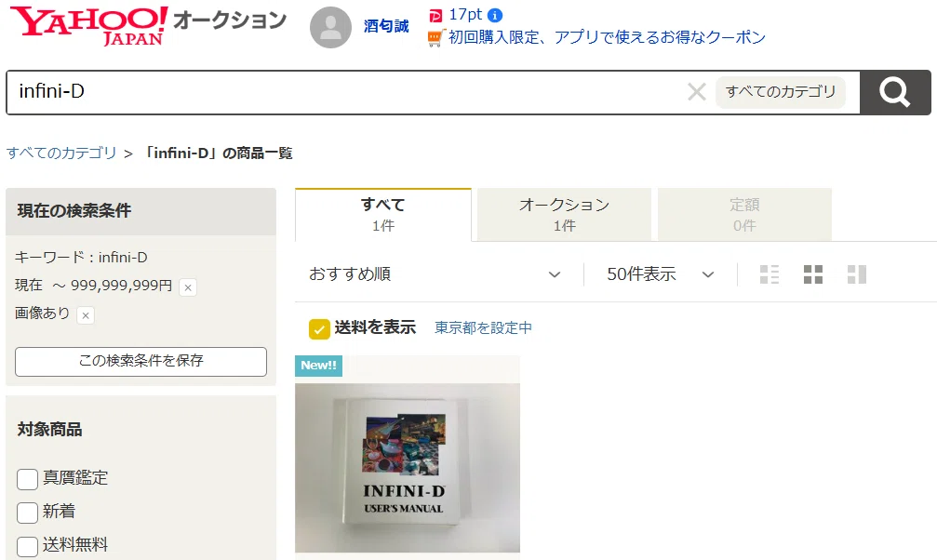Clear the search box with the X icon

tap(697, 92)
